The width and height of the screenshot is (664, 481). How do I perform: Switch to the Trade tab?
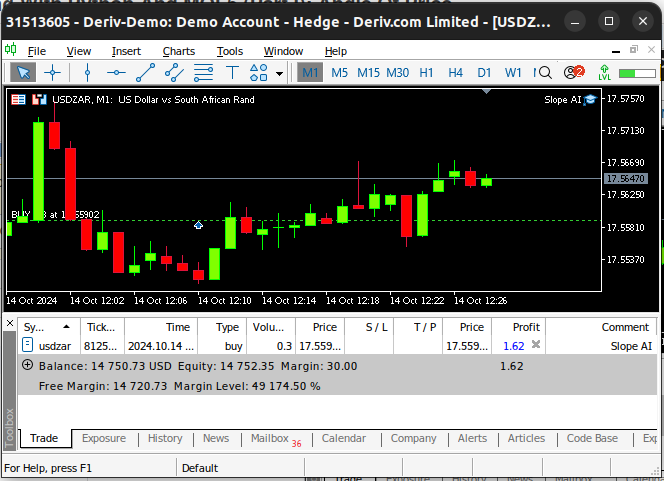pos(44,438)
